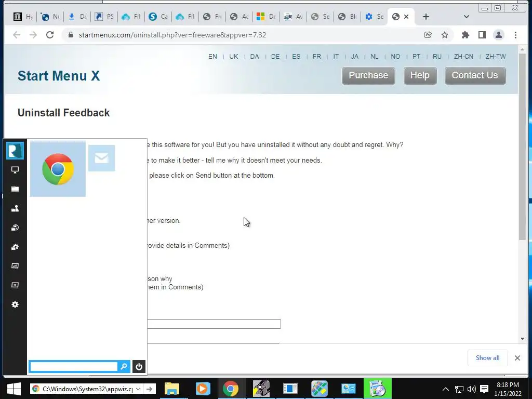Viewport: 532px width, 399px height.
Task: Open the folder icon in start menu sidebar
Action: click(x=15, y=189)
